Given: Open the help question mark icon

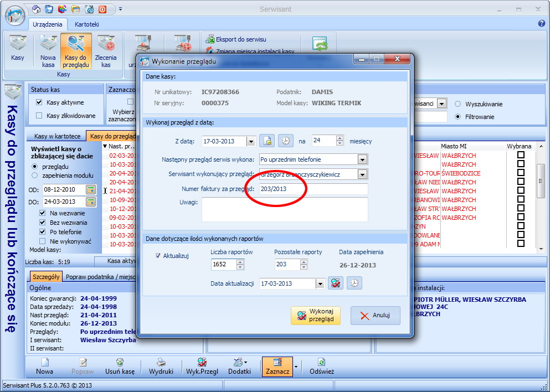Looking at the screenshot, I should tap(541, 23).
